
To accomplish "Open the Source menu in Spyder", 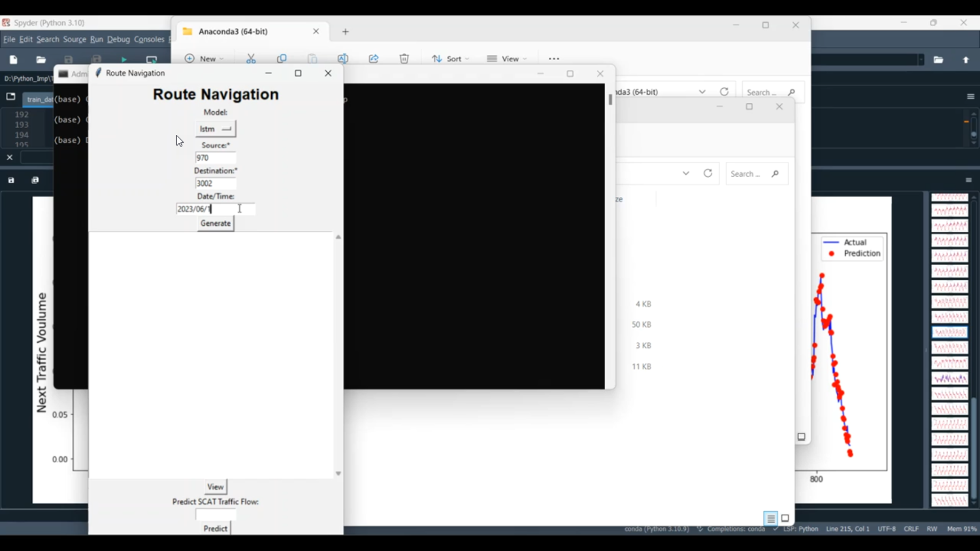I will click(74, 40).
